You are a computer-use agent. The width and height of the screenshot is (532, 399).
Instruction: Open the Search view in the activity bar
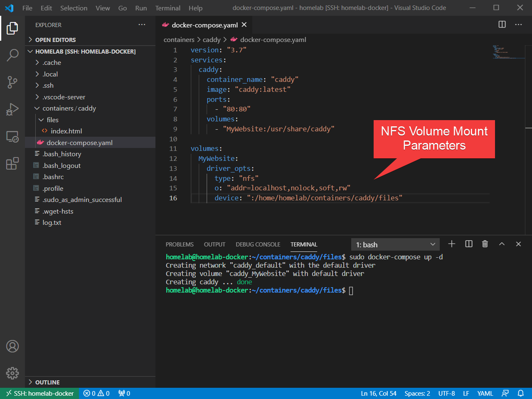coord(12,55)
